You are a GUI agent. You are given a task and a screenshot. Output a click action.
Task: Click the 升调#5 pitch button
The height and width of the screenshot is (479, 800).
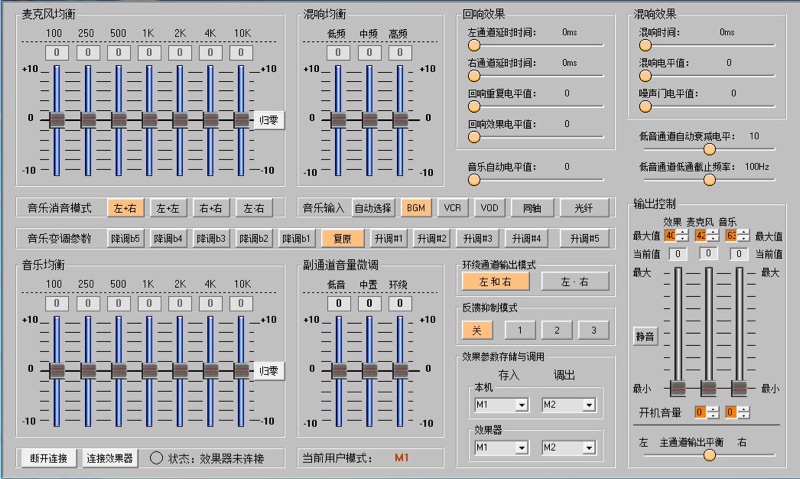(584, 238)
